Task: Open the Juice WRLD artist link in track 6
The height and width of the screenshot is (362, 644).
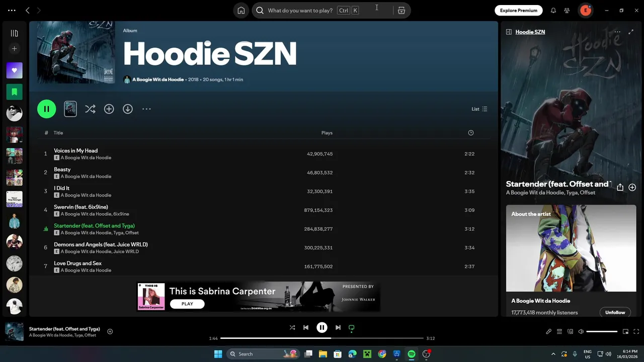Action: pos(126,251)
